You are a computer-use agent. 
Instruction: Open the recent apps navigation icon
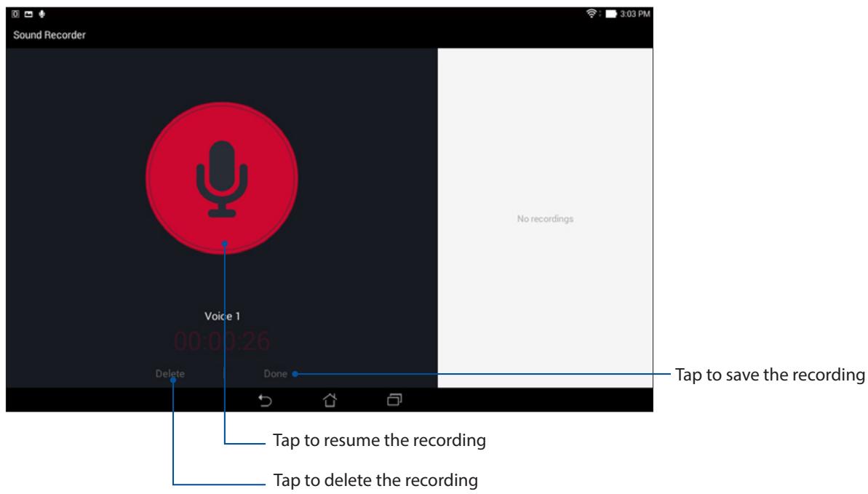(394, 400)
